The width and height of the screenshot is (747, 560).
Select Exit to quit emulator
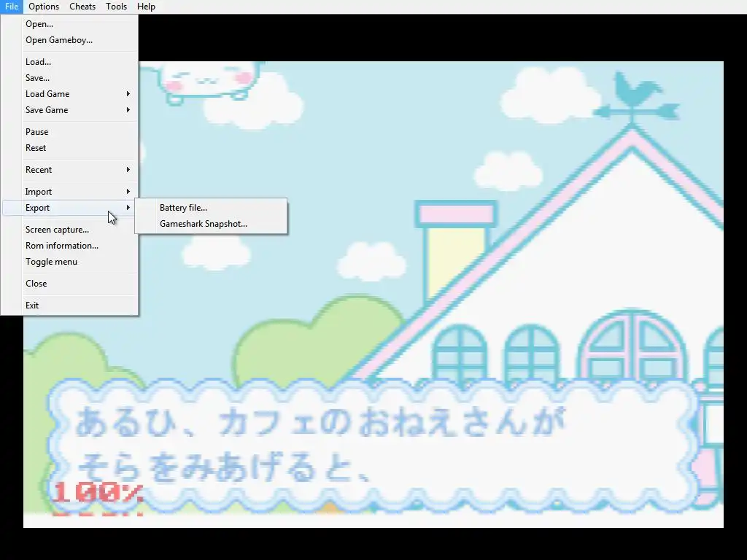pyautogui.click(x=69, y=306)
